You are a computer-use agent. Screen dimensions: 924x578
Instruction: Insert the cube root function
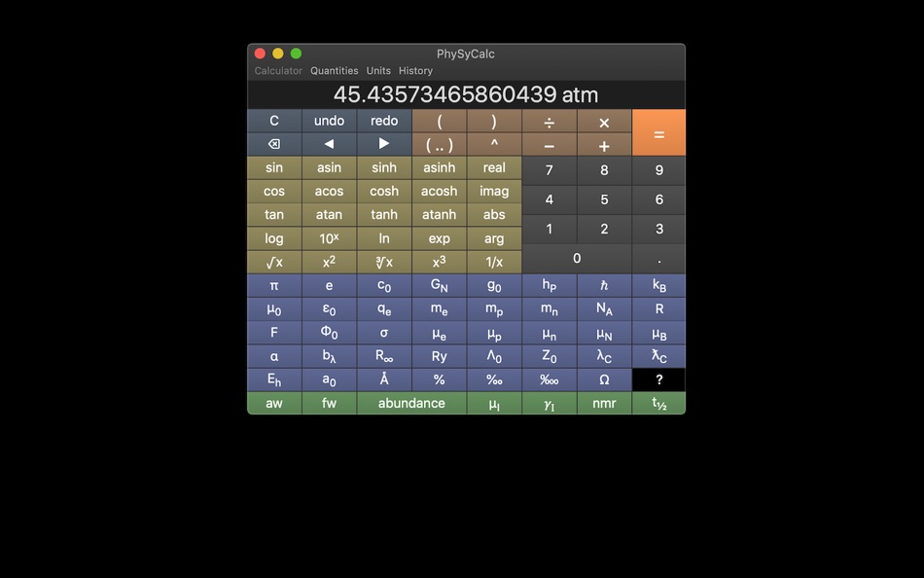383,262
